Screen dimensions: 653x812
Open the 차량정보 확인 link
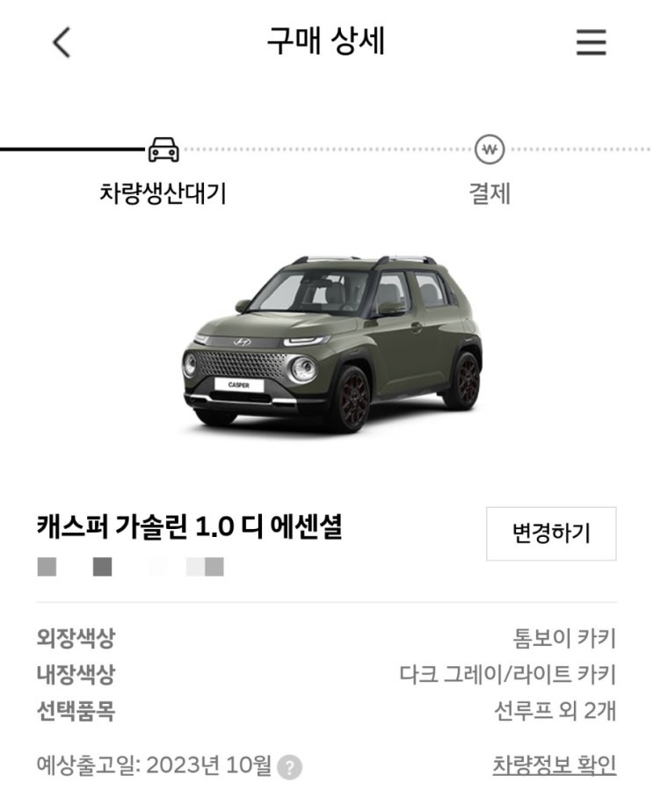(x=554, y=765)
